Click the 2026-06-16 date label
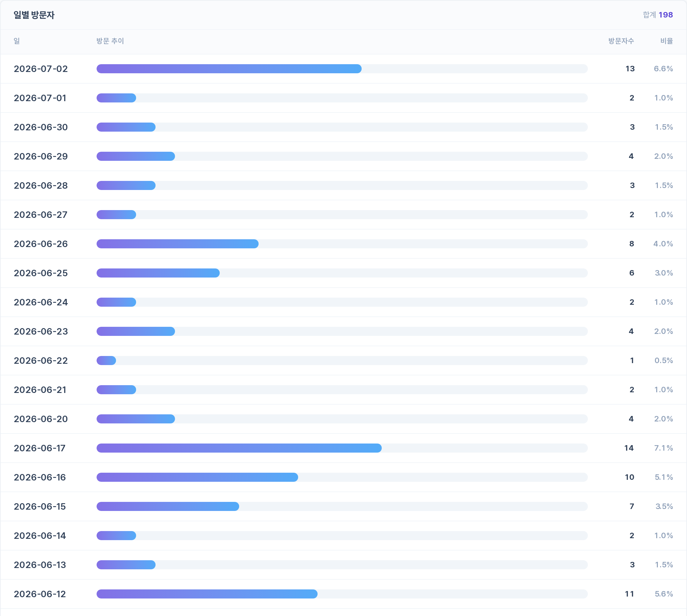Viewport: 687px width, 616px height. [x=40, y=477]
